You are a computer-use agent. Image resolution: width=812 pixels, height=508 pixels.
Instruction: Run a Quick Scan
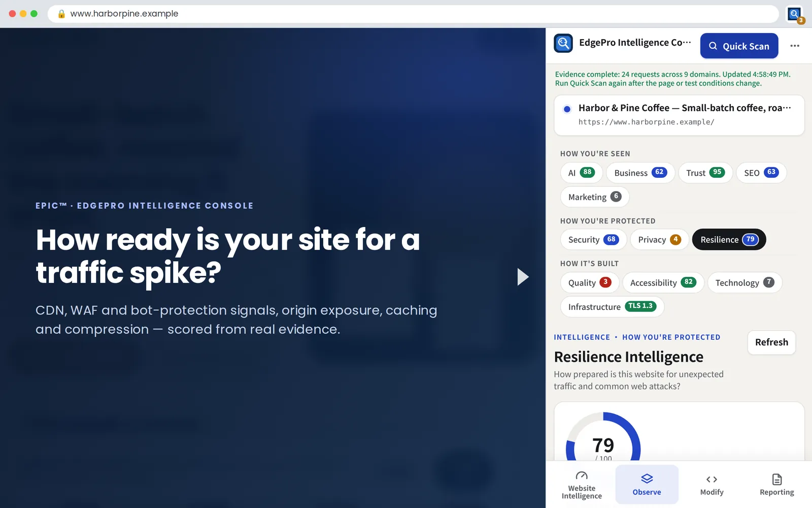click(739, 46)
